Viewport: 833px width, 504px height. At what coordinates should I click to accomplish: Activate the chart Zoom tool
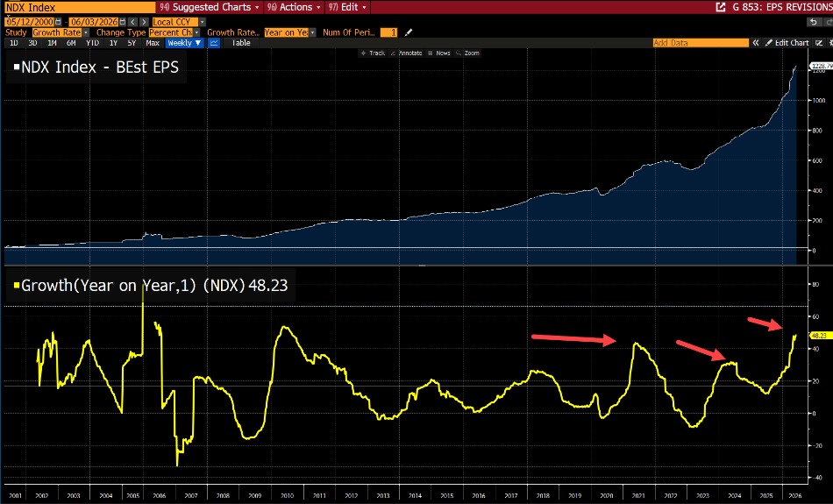point(468,53)
